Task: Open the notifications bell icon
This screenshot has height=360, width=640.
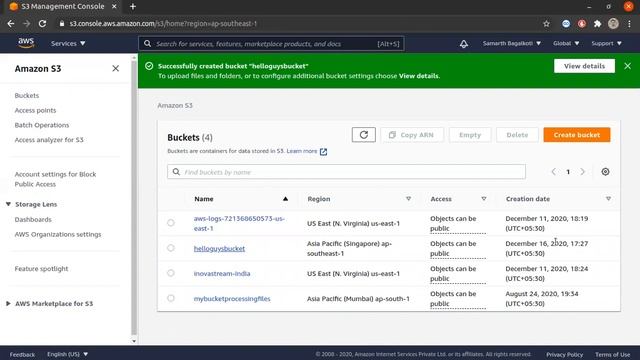Action: click(464, 44)
